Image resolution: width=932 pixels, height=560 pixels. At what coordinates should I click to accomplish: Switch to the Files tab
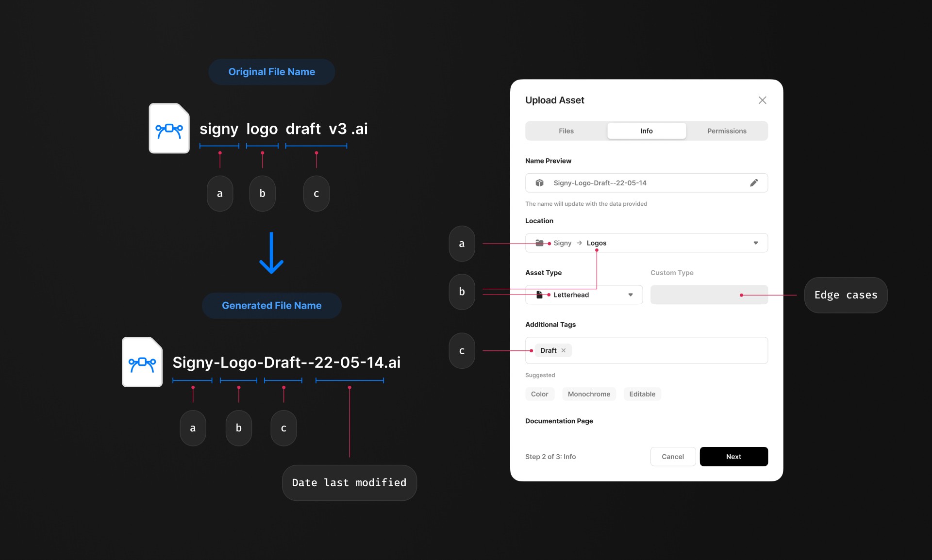pyautogui.click(x=566, y=131)
